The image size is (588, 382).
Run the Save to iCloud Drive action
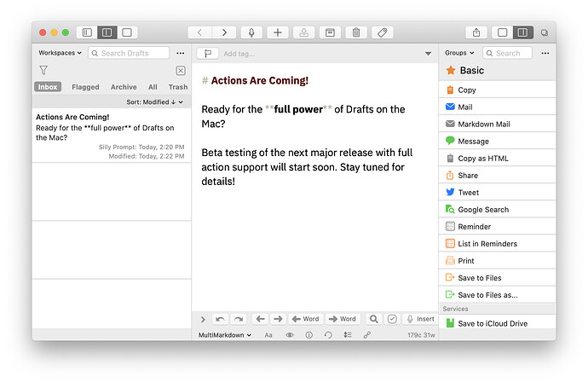click(498, 322)
